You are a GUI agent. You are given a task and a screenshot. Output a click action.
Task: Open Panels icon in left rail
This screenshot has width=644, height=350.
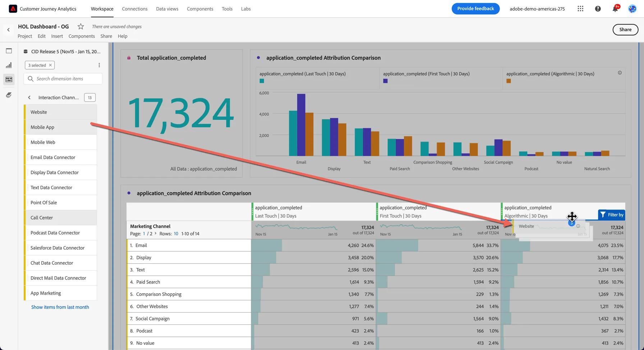[x=9, y=51]
